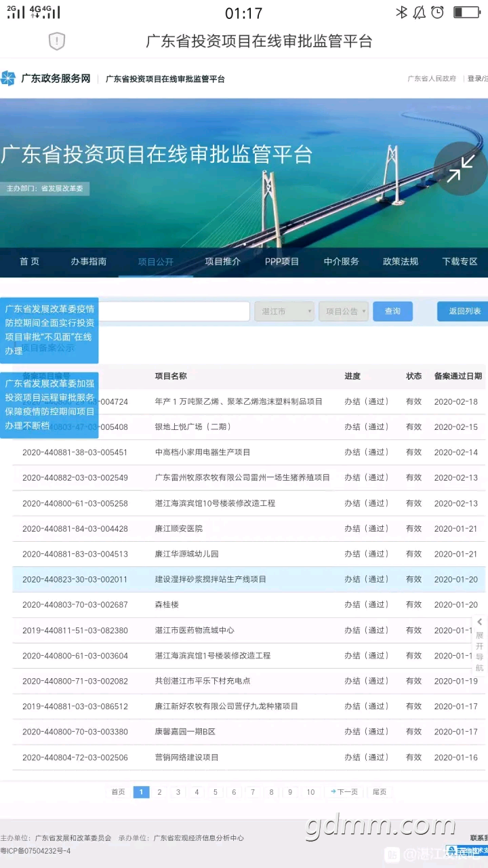This screenshot has height=868, width=488.
Task: Tap the muted notification bell icon
Action: [x=420, y=12]
